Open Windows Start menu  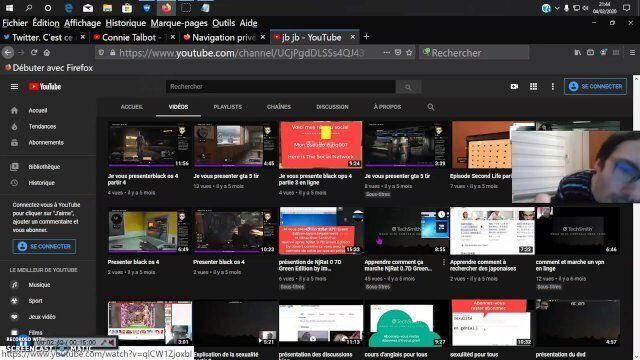pos(9,8)
